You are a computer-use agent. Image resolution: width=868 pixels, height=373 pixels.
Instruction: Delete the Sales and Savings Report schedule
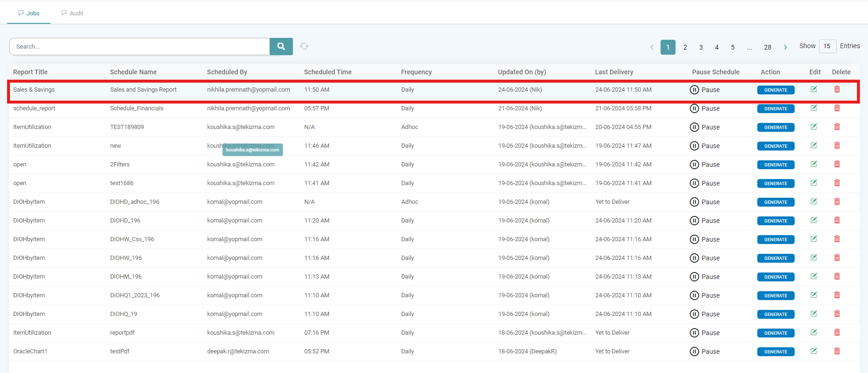[837, 89]
